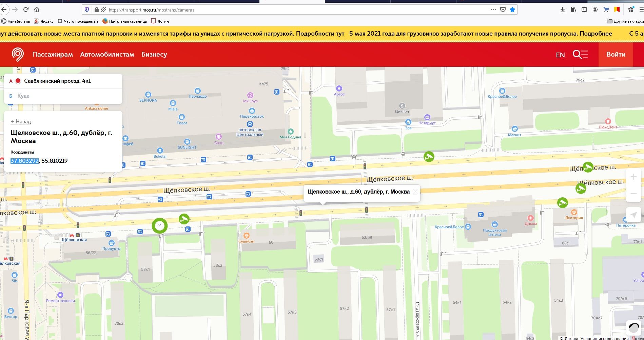Go back with the Назад link
Viewport: 644px width, 340px height.
(x=21, y=121)
